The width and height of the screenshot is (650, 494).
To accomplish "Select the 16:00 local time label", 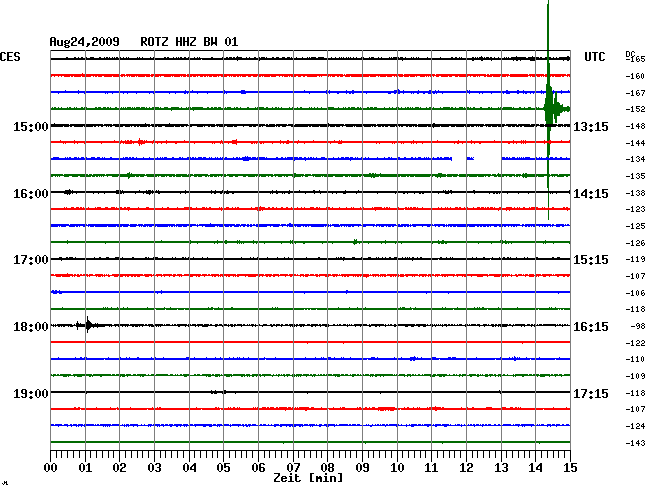I will click(31, 194).
